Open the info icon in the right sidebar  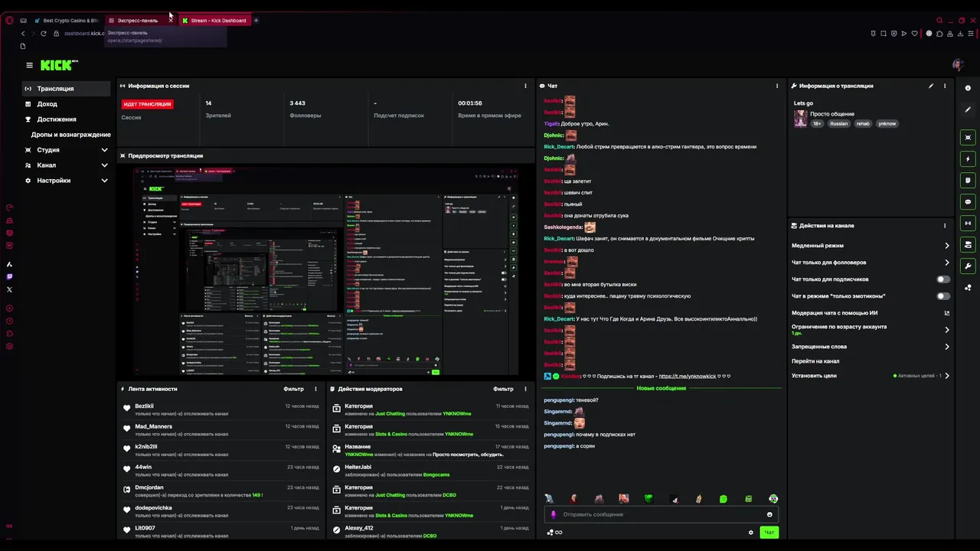pos(968,88)
